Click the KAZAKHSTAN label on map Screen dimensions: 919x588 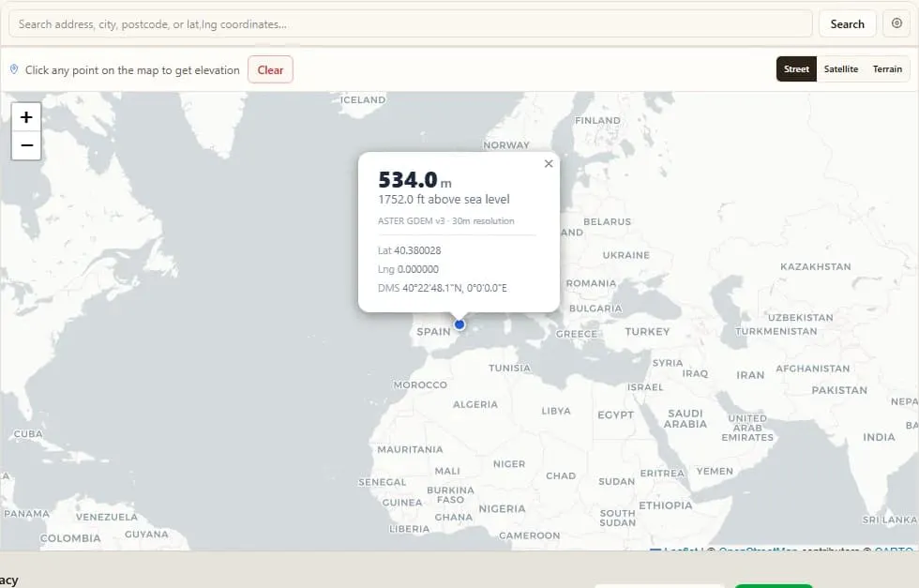pyautogui.click(x=815, y=266)
